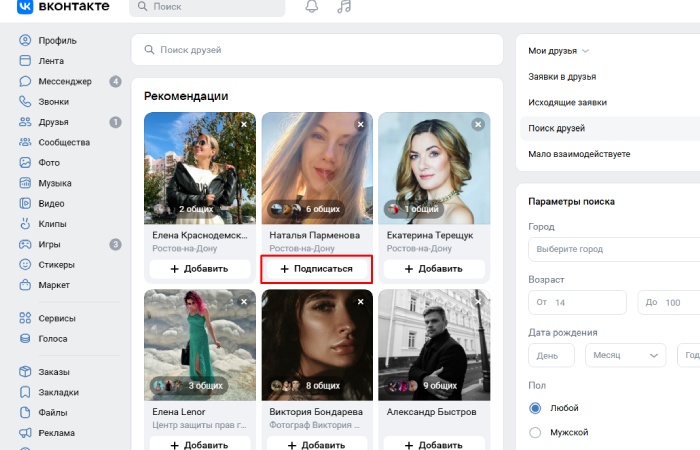Open the birth month dropdown

627,355
